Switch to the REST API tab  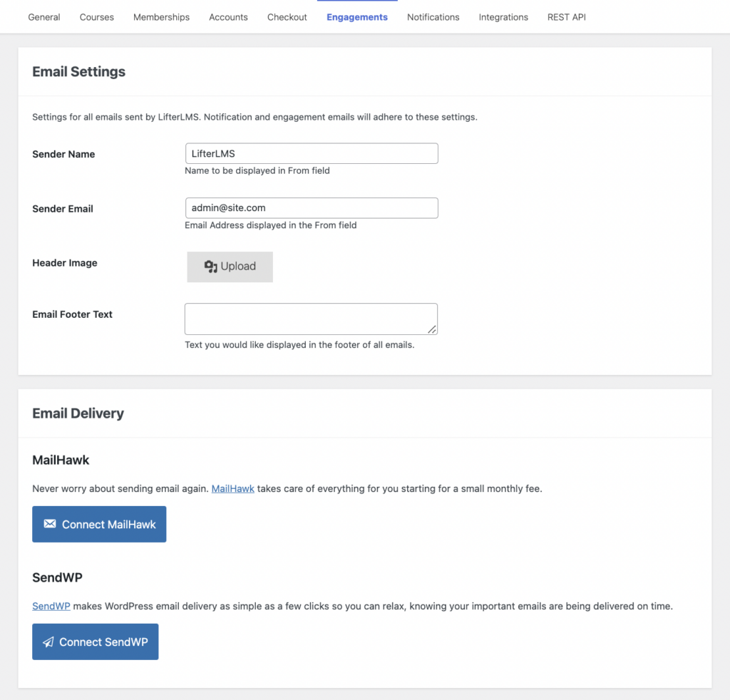[566, 16]
